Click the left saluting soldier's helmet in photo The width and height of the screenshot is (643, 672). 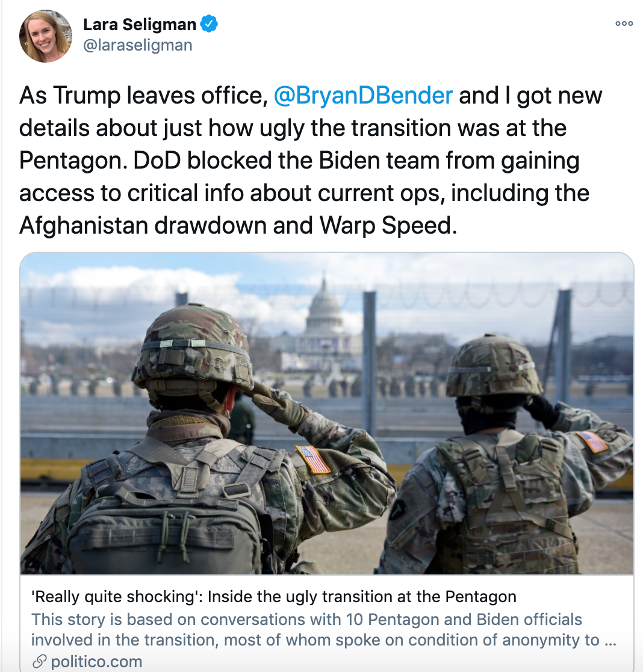191,347
